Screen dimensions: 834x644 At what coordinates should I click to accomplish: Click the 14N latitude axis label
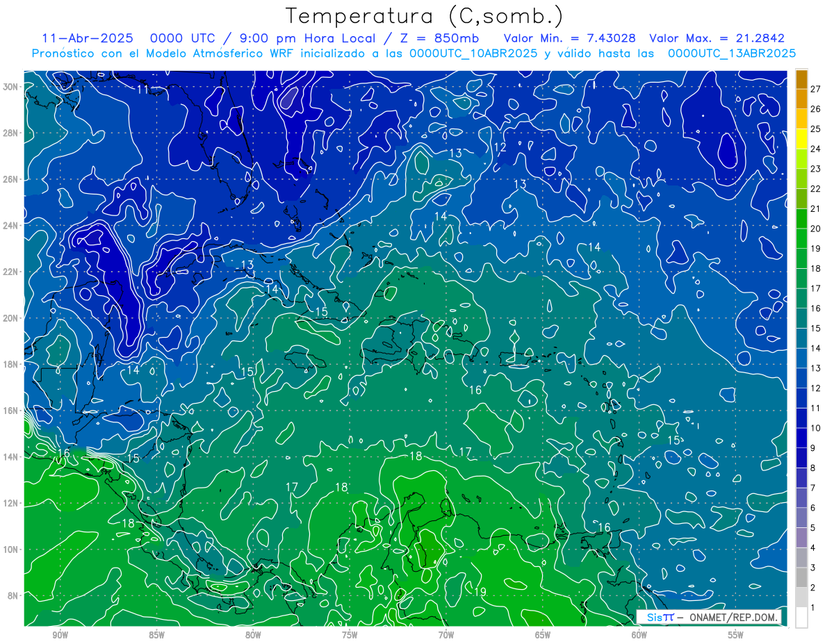pyautogui.click(x=10, y=456)
